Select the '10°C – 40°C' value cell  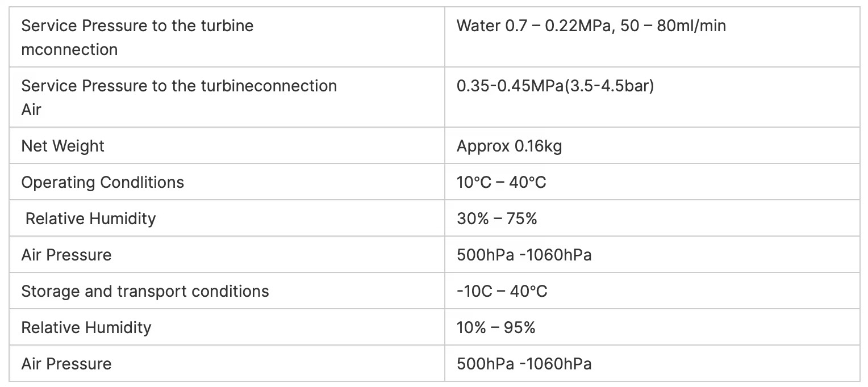[501, 183]
